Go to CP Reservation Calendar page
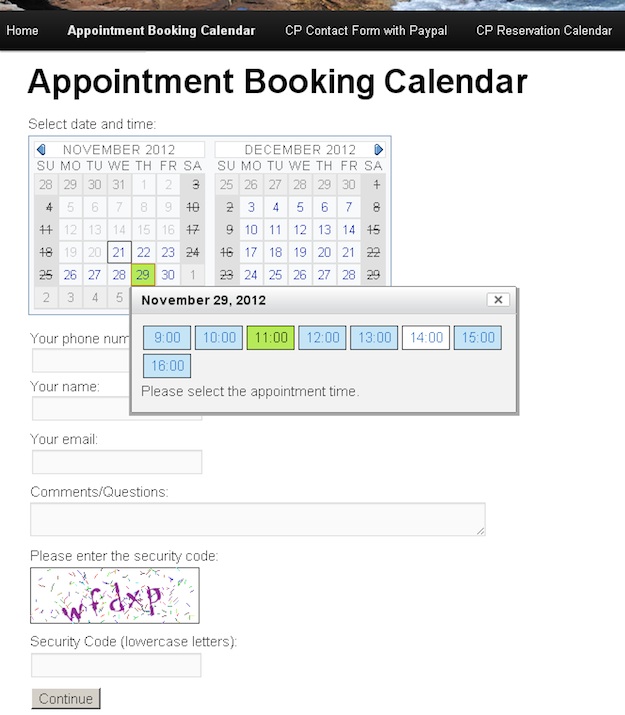This screenshot has height=715, width=625. point(544,31)
